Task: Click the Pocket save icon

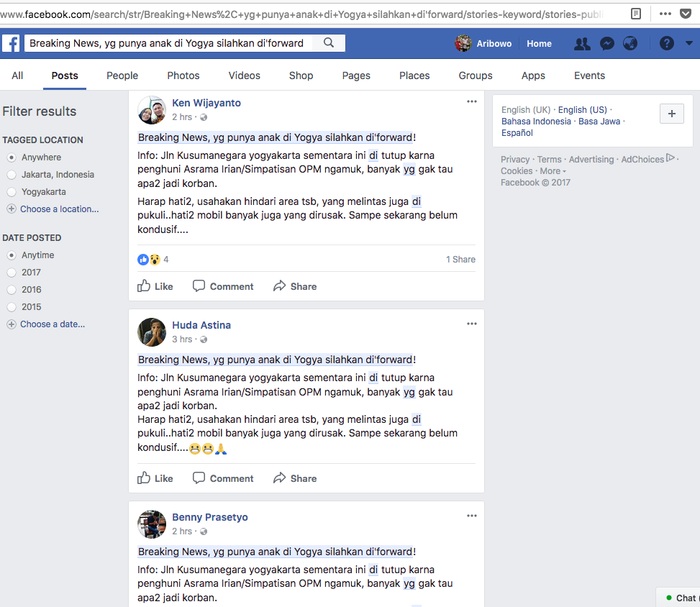Action: 686,14
